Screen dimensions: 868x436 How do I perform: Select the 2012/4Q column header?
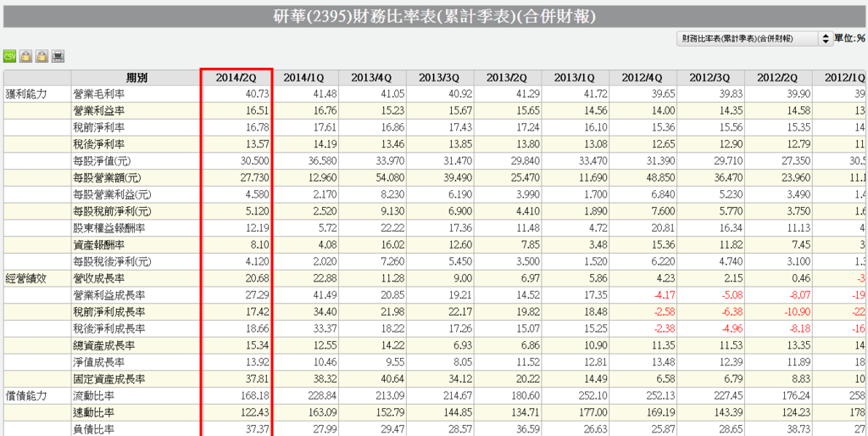643,77
